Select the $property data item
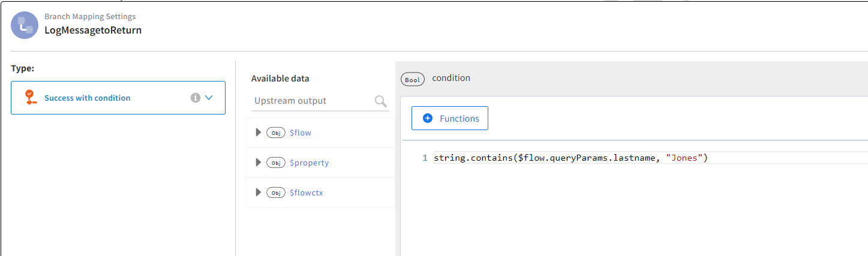Screen dimensions: 868x256 (309, 163)
